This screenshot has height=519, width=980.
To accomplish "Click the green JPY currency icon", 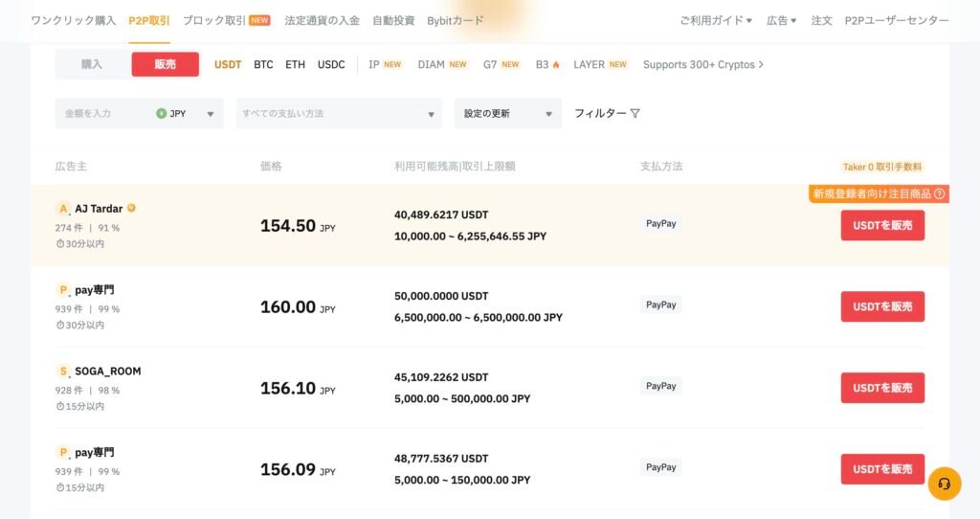I will (x=161, y=113).
